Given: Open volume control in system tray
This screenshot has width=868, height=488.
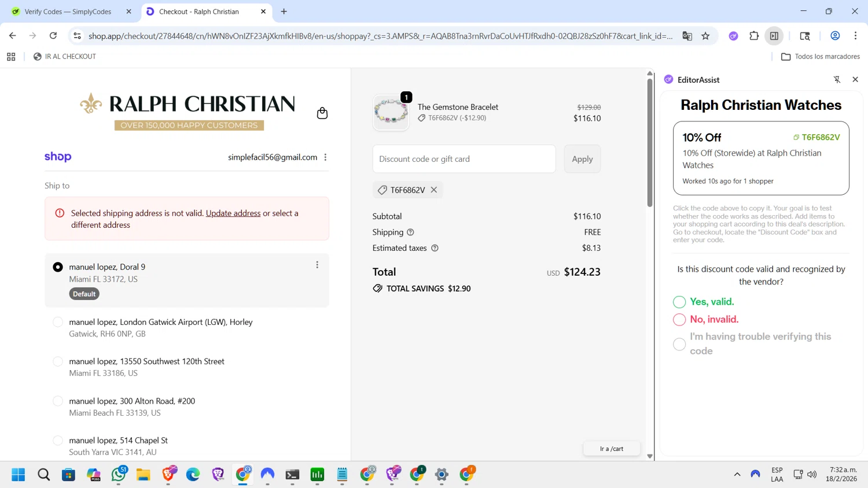Looking at the screenshot, I should pyautogui.click(x=812, y=475).
